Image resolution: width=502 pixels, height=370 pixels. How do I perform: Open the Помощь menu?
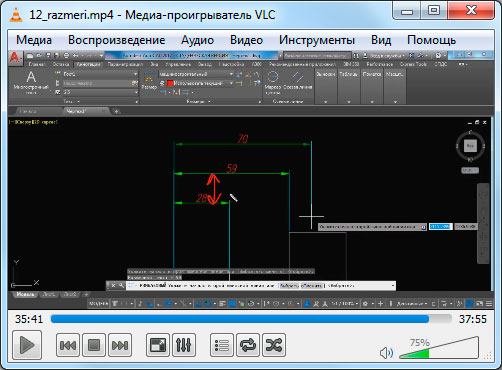coord(431,40)
